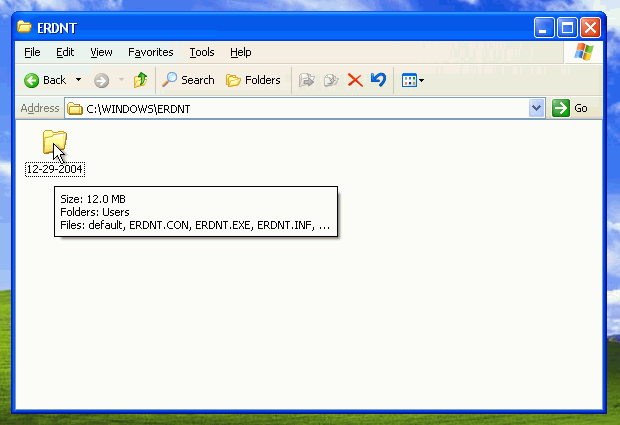Open the Tools menu

202,52
